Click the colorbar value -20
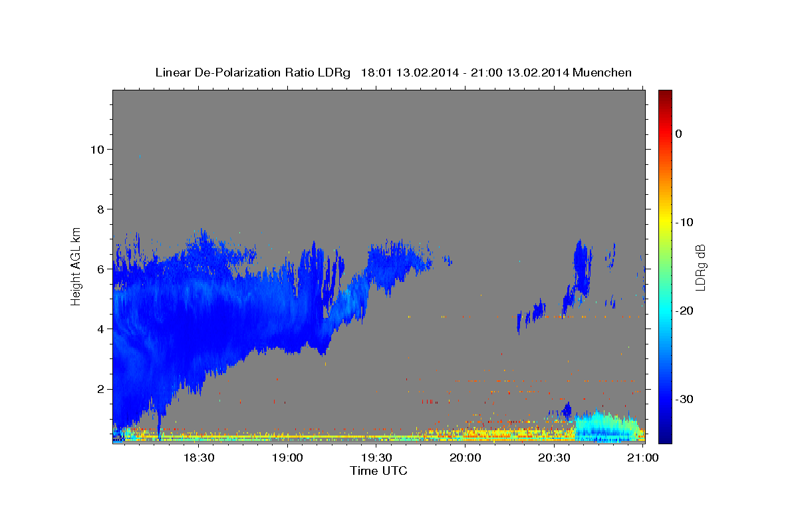The image size is (798, 532). tap(684, 311)
